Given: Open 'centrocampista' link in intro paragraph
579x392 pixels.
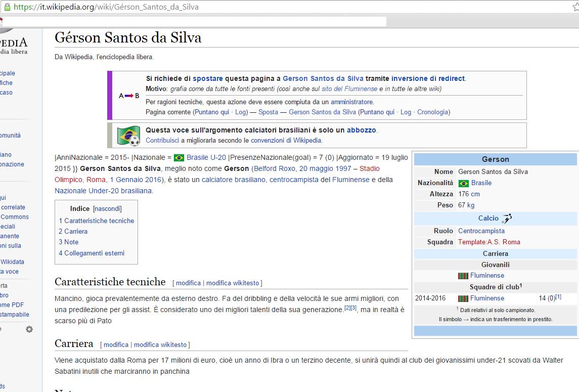Looking at the screenshot, I should pyautogui.click(x=294, y=180).
